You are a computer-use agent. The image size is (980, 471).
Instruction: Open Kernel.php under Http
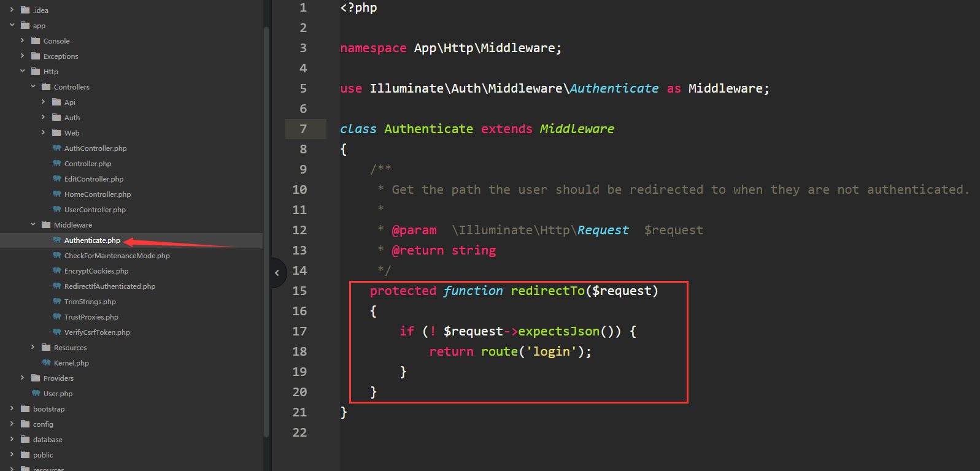tap(71, 363)
